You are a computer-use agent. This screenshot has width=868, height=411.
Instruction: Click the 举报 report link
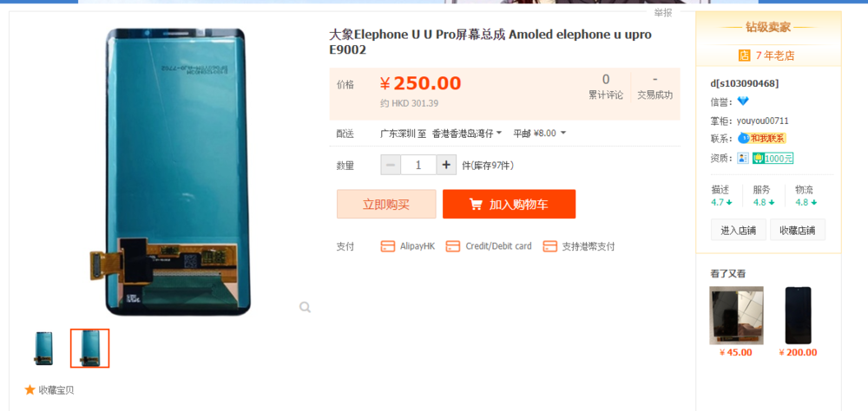662,13
